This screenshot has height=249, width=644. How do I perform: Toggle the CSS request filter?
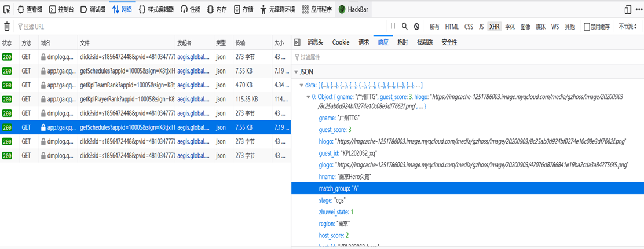(469, 27)
